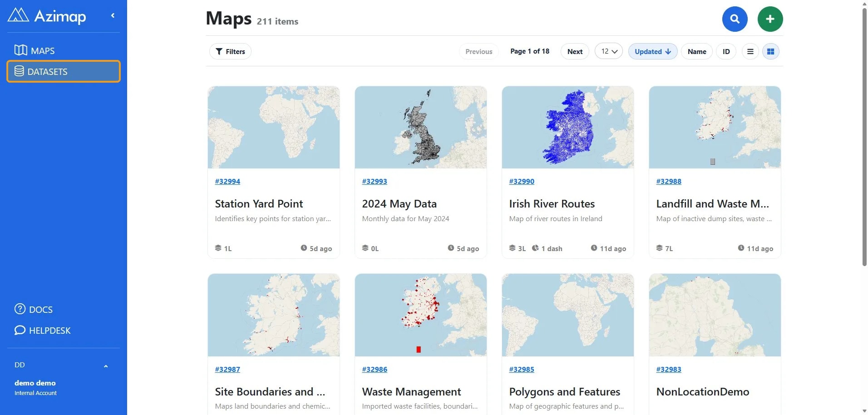Image resolution: width=868 pixels, height=415 pixels.
Task: Toggle Updated sort direction
Action: click(652, 52)
